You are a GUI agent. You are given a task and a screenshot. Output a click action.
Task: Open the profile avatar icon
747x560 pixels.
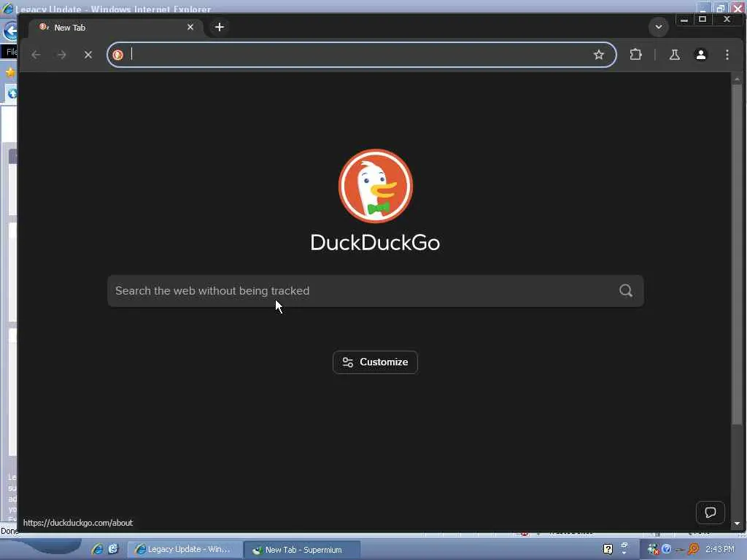pyautogui.click(x=701, y=55)
